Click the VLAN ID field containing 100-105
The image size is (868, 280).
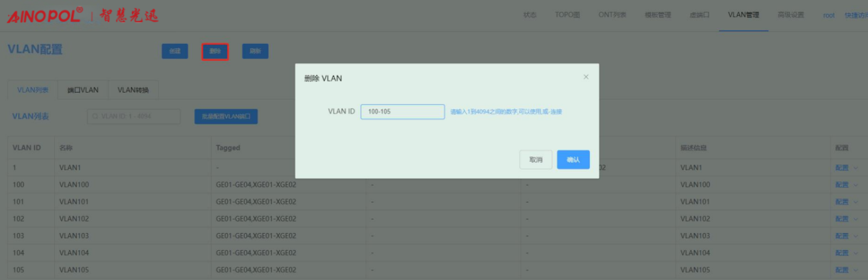click(x=402, y=112)
